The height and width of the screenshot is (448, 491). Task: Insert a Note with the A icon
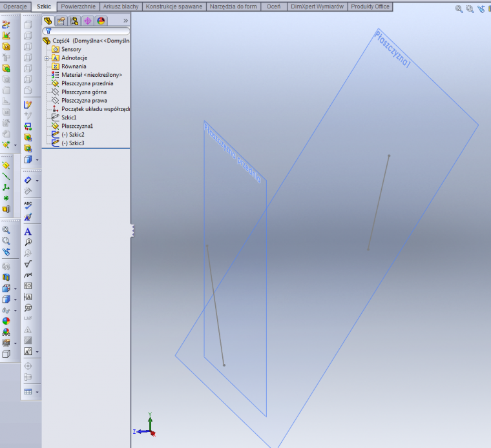(28, 232)
